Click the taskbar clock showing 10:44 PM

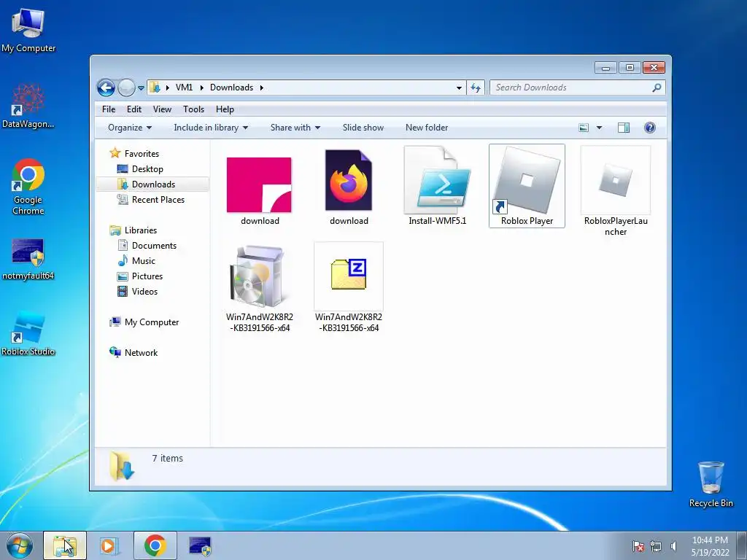[x=710, y=546]
